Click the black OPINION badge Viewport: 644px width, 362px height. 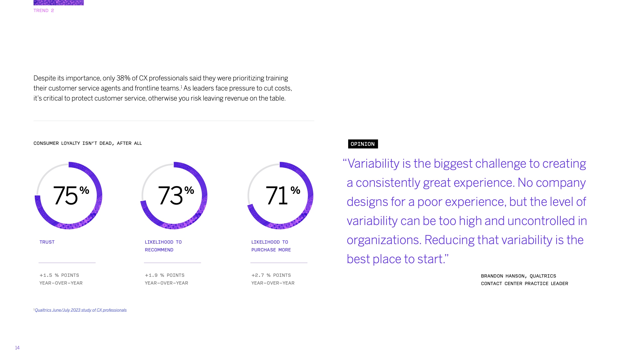point(363,144)
